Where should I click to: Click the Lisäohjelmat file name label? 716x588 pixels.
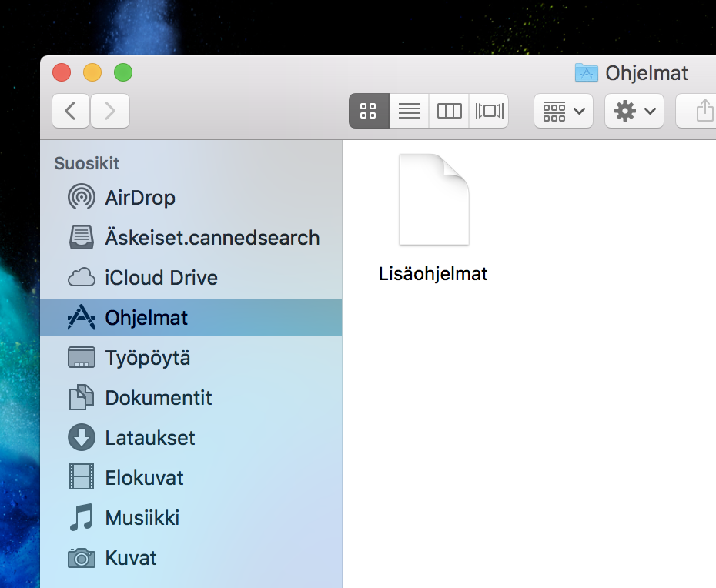(x=433, y=274)
